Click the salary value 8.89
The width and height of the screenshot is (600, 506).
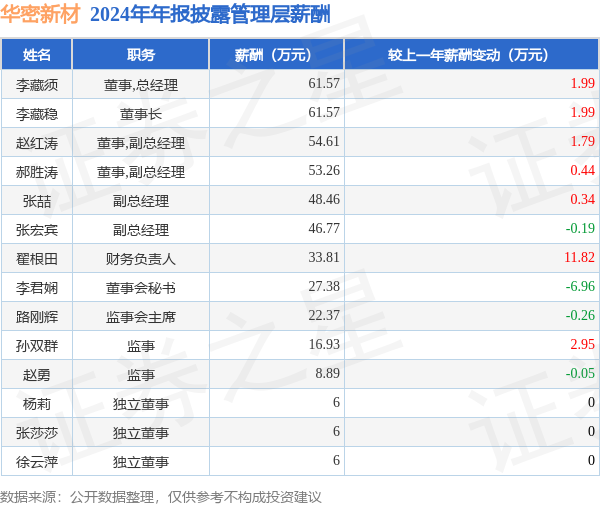[x=328, y=373]
